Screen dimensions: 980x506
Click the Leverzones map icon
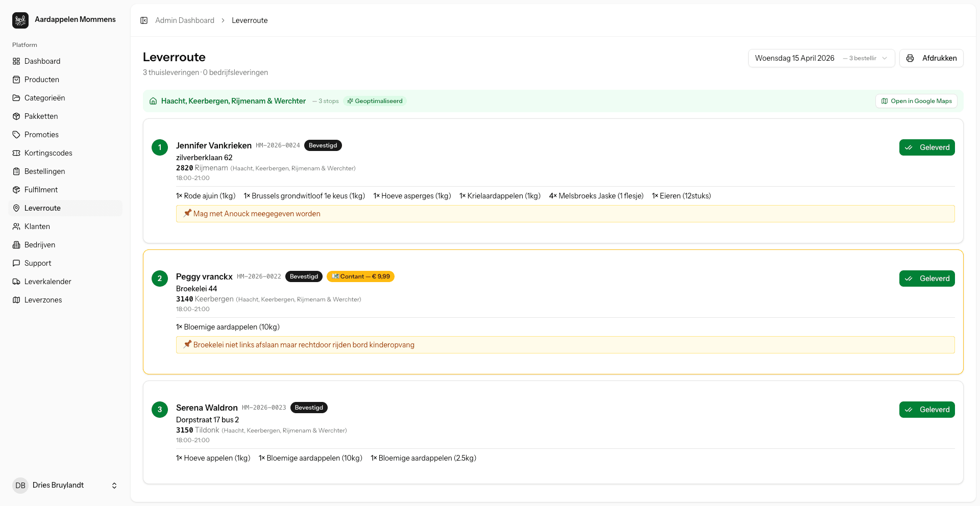pyautogui.click(x=16, y=300)
